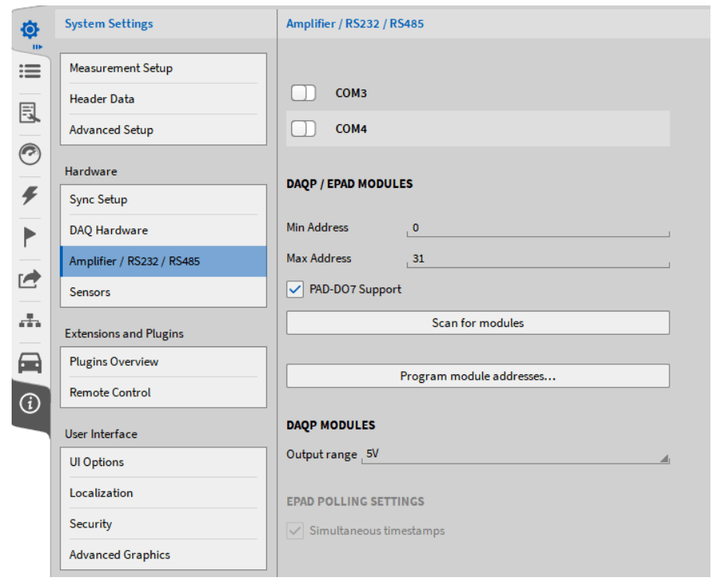Click Program module addresses button

[478, 376]
